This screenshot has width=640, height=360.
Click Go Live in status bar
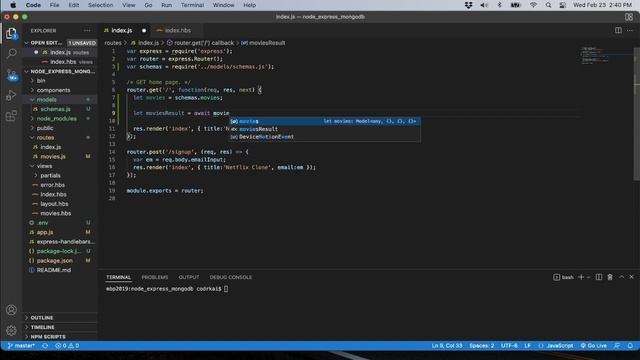pyautogui.click(x=593, y=346)
